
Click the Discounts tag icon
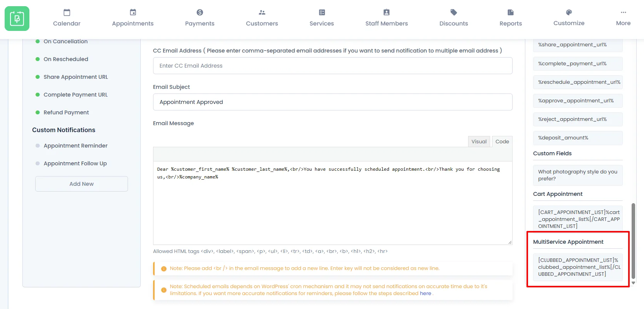click(x=454, y=12)
